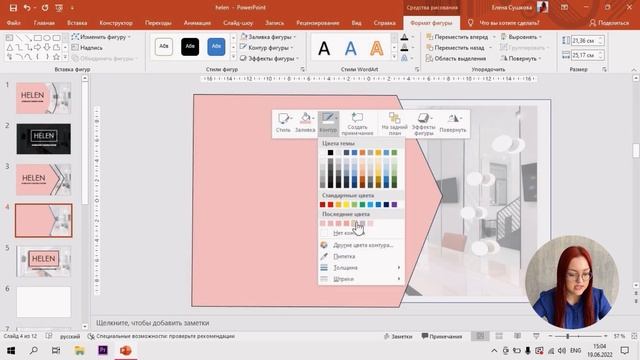
Task: Click Примечания in the status bar
Action: (x=442, y=336)
